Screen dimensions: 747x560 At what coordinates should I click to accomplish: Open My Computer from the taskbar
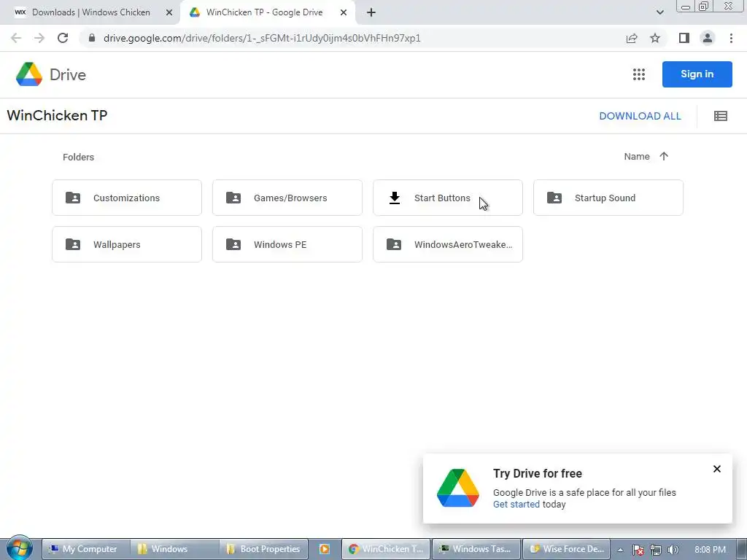pos(86,549)
